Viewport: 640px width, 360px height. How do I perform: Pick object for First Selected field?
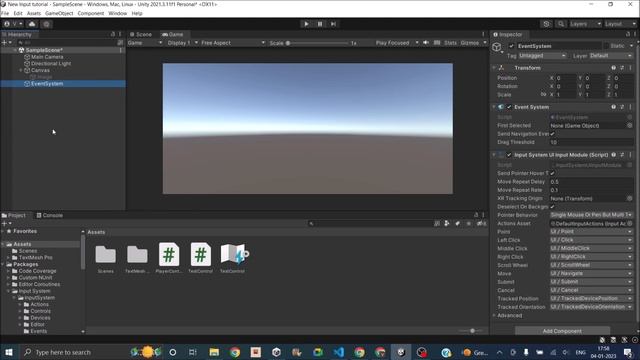[x=630, y=126]
